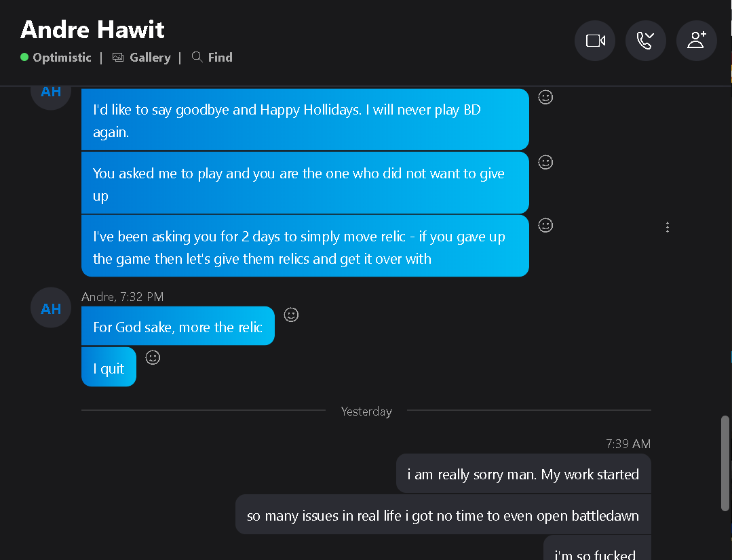This screenshot has height=560, width=732.
Task: Open Andre Hawit's profile from header name
Action: [x=92, y=29]
